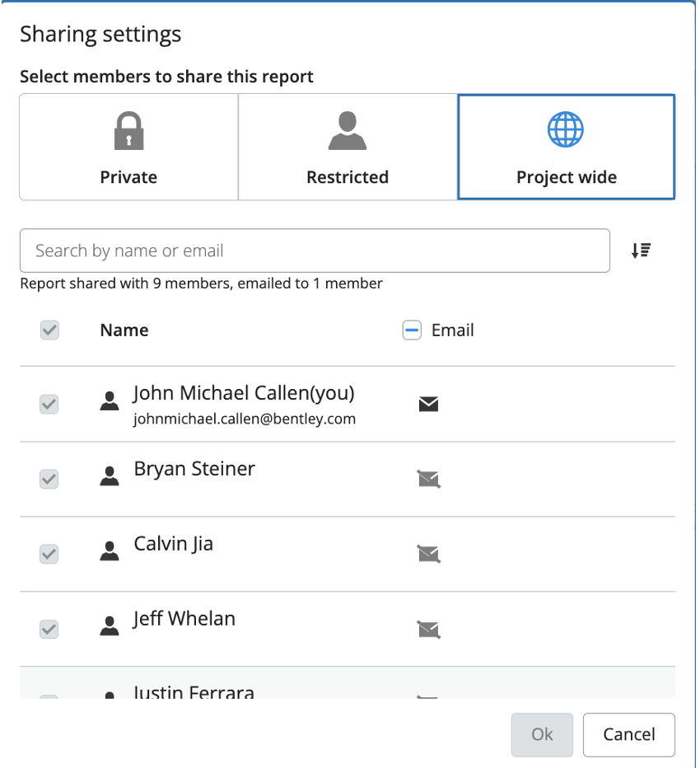Toggle the select-all members checkbox in header
The width and height of the screenshot is (700, 768).
click(50, 330)
